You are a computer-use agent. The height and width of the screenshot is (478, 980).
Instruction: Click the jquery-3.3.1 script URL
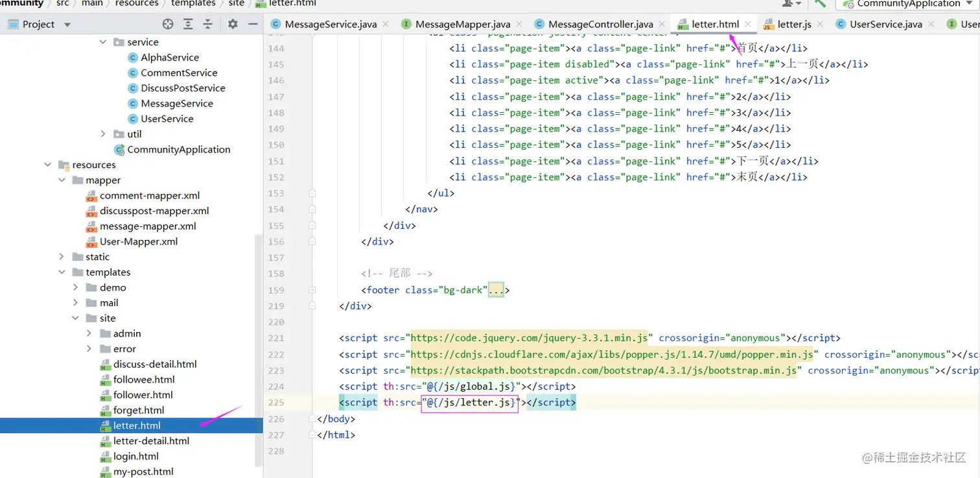[530, 338]
